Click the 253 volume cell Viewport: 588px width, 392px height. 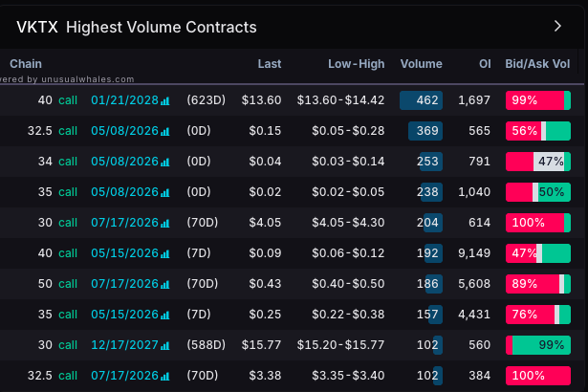pos(427,162)
